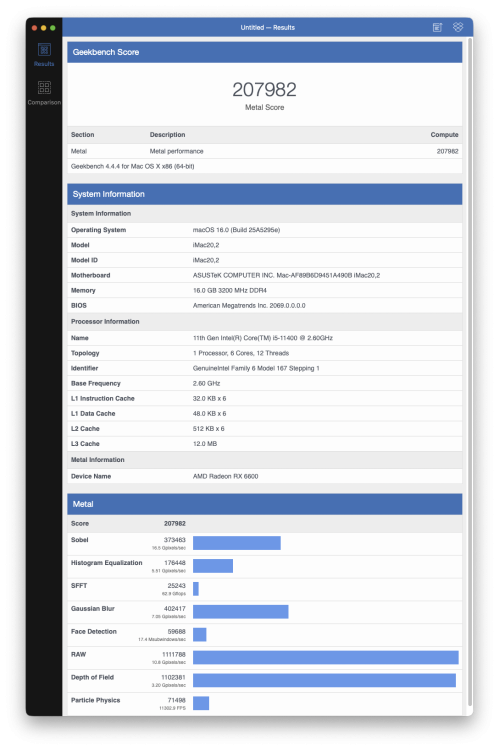
Task: Select the 'Metal performance' description cell
Action: (x=177, y=151)
